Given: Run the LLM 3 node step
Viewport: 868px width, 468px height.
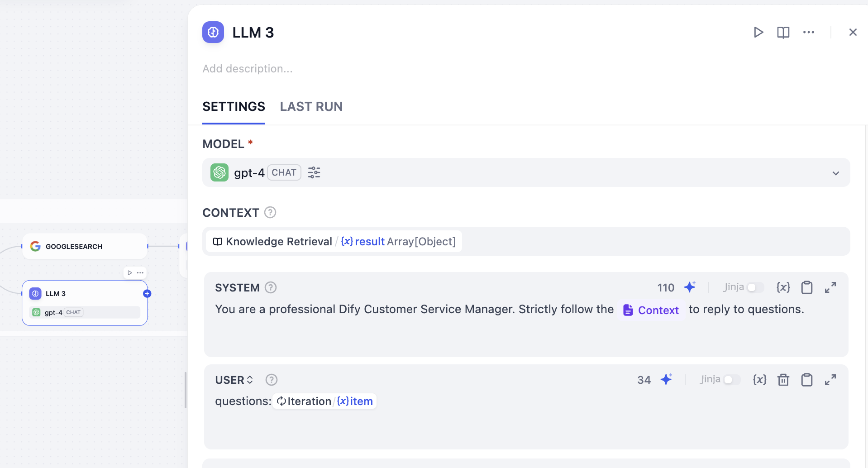Looking at the screenshot, I should 758,32.
